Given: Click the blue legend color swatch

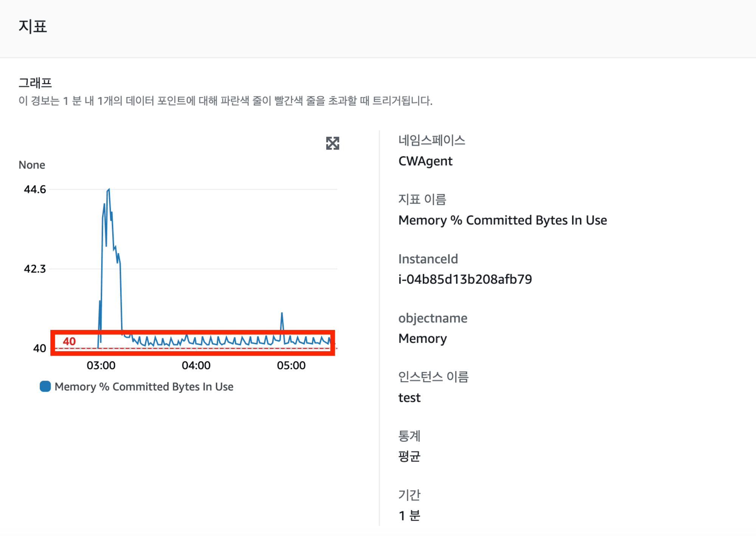Looking at the screenshot, I should pos(45,386).
